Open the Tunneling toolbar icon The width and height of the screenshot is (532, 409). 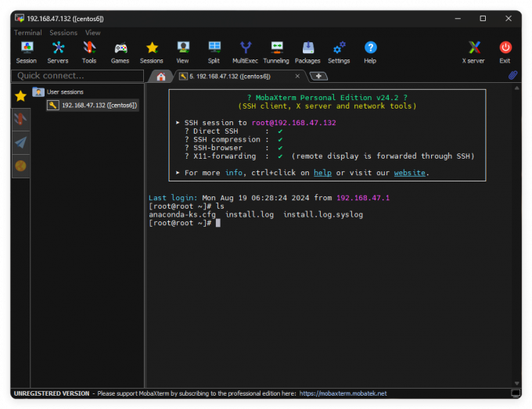(276, 52)
